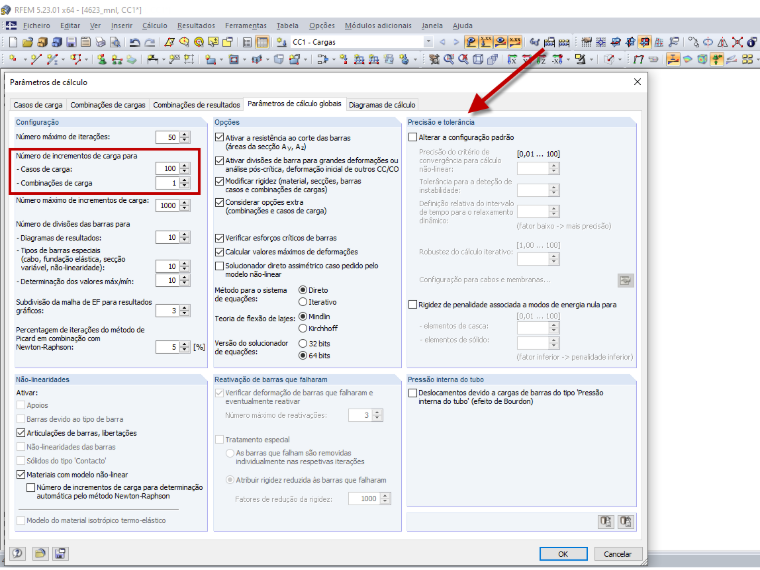Toggle 'Modificar rigidez' checkbox

pyautogui.click(x=219, y=181)
